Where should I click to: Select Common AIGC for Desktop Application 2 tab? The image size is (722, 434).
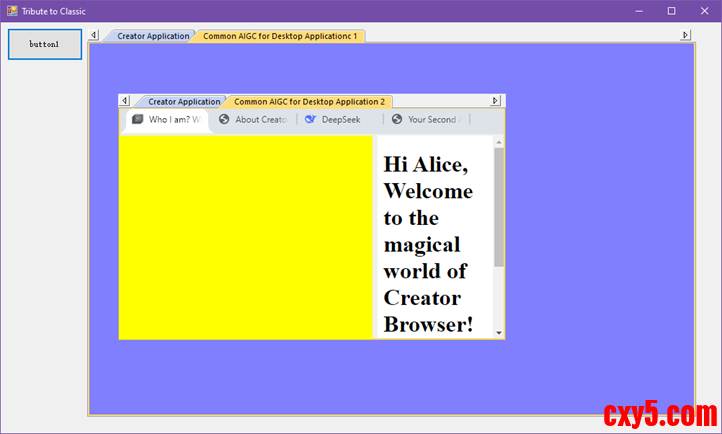coord(308,101)
